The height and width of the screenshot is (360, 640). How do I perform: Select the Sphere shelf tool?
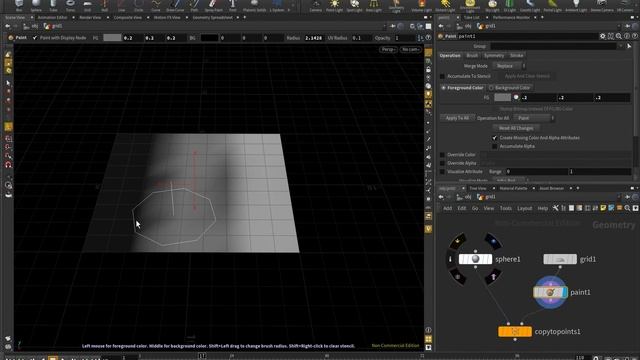coord(36,5)
